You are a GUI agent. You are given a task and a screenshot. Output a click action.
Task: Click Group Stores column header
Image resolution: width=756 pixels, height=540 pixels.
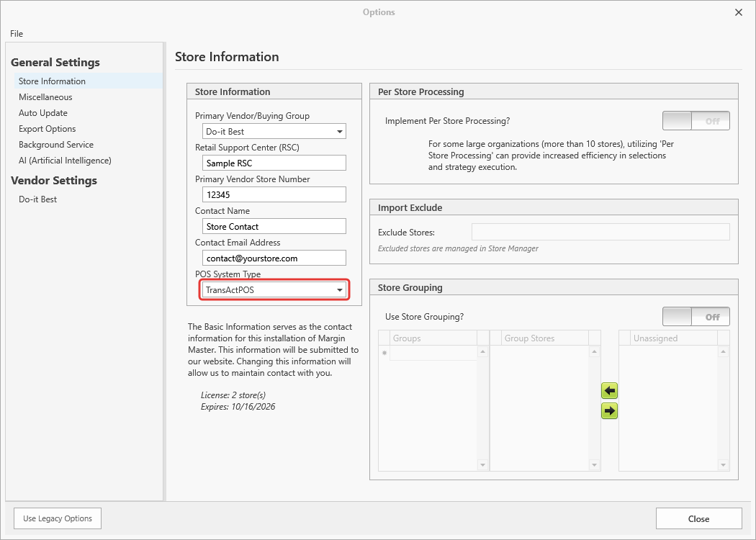click(x=545, y=338)
